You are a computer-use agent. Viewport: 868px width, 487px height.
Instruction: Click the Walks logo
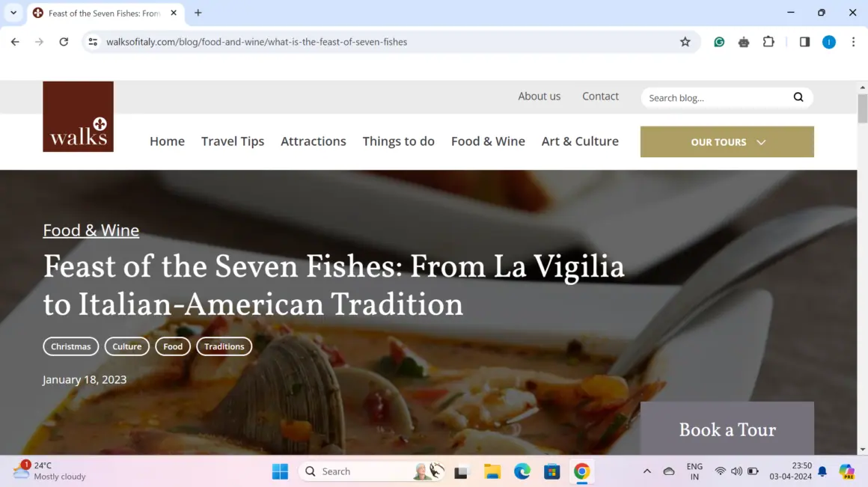[x=78, y=117]
